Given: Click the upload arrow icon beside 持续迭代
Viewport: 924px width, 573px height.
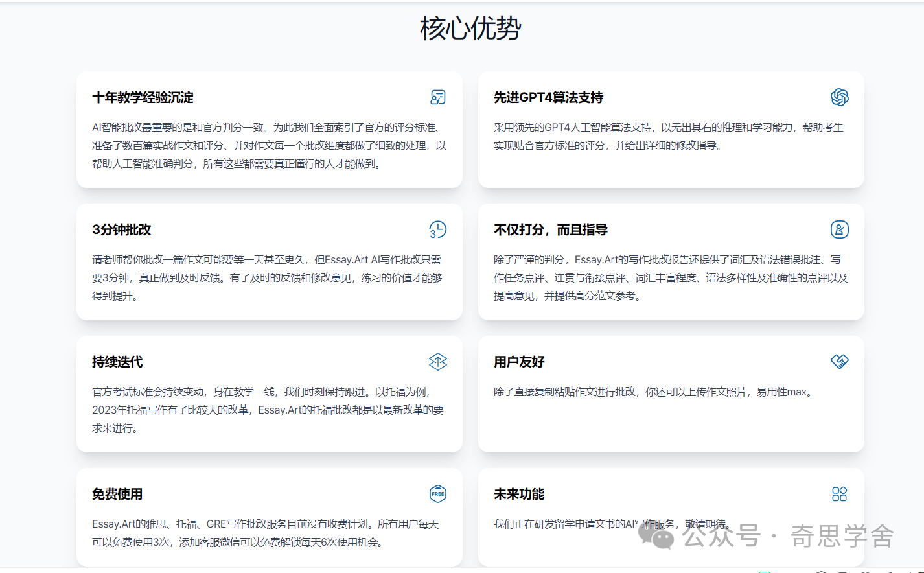Looking at the screenshot, I should click(x=438, y=362).
